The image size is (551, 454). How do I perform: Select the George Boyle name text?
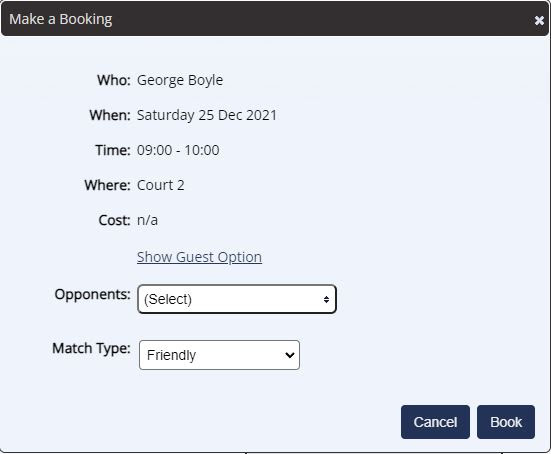pyautogui.click(x=180, y=80)
